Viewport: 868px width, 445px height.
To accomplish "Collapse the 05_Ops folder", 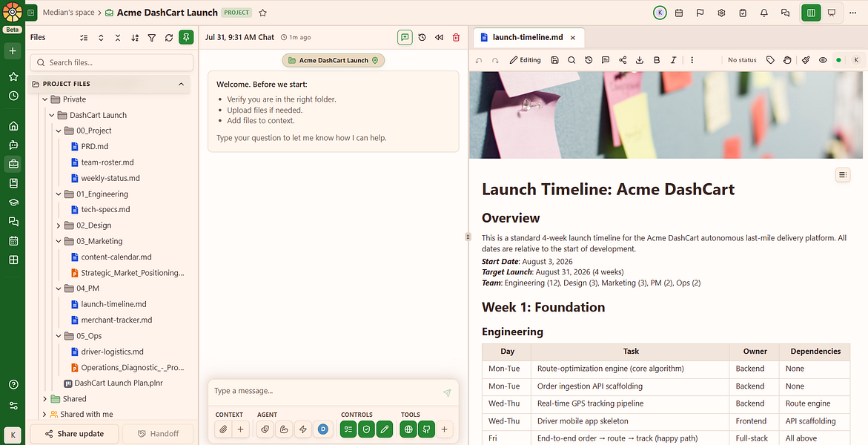I will [x=59, y=336].
